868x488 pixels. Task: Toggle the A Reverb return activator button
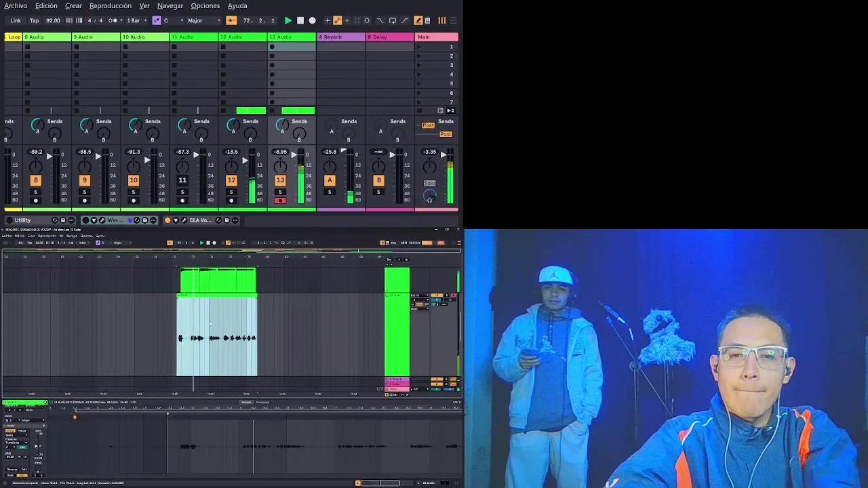pyautogui.click(x=330, y=180)
